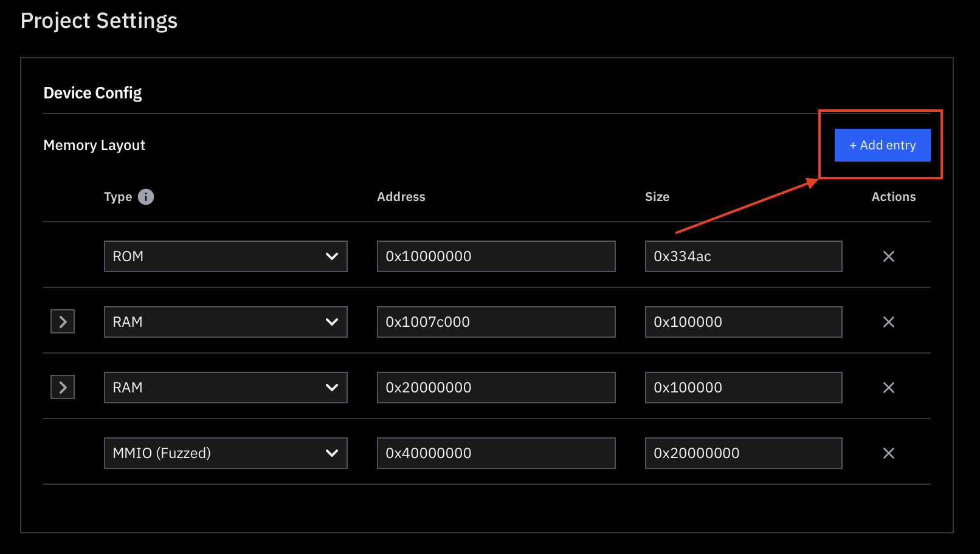Edit the RAM size field 0x100000

[x=743, y=322]
